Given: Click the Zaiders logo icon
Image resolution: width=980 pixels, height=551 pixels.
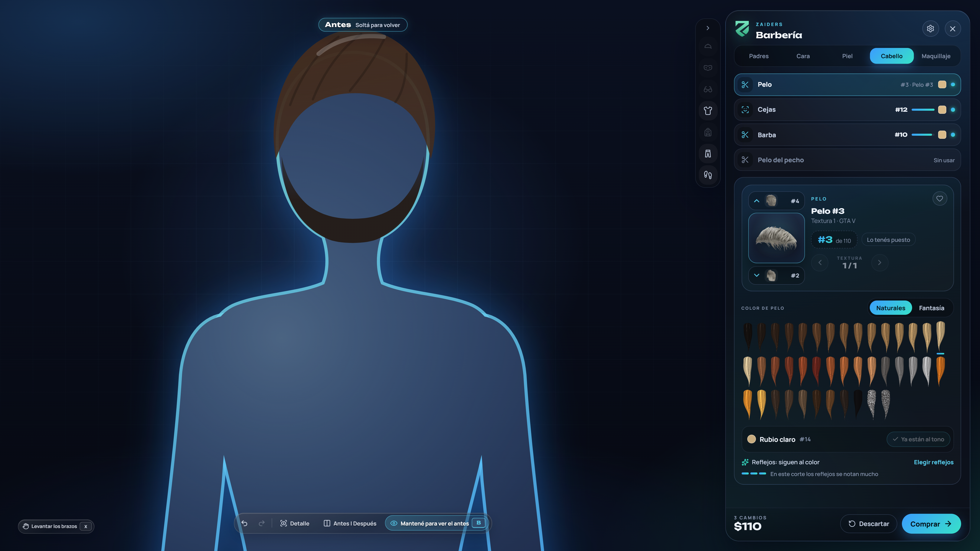Looking at the screenshot, I should click(x=742, y=29).
